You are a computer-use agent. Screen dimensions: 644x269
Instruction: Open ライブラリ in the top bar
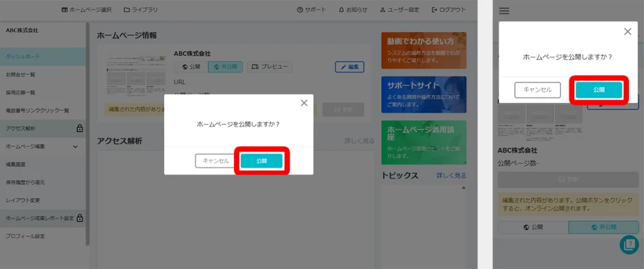pyautogui.click(x=141, y=10)
